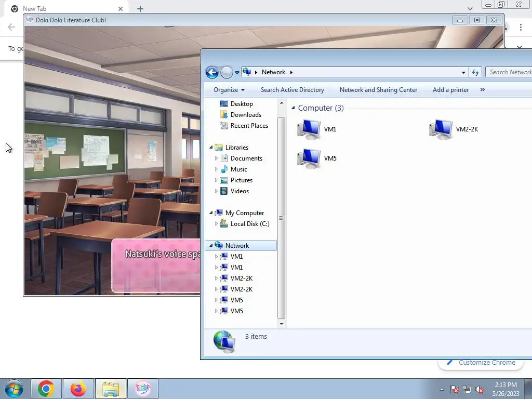Expand the arrow after Network in address bar

click(x=291, y=72)
